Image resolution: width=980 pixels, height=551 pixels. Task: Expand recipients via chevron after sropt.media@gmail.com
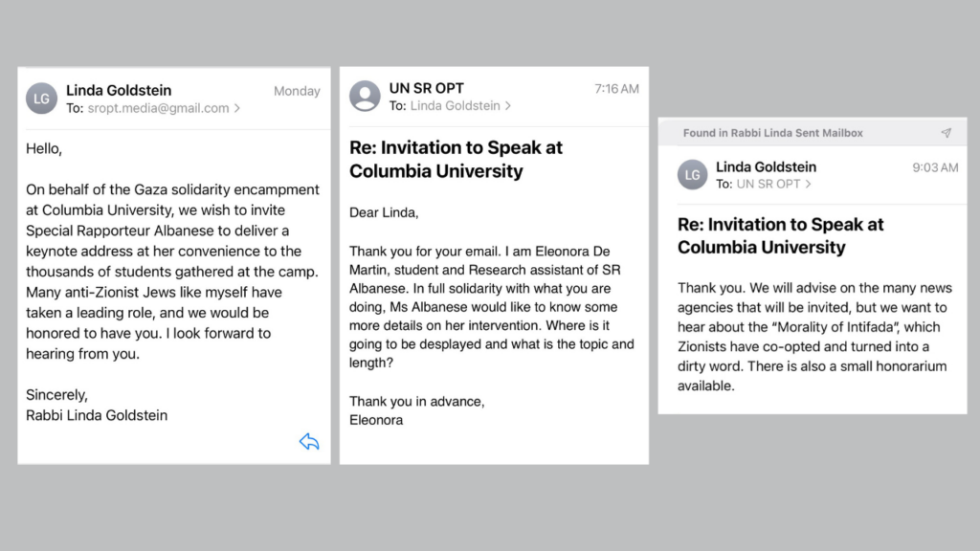pyautogui.click(x=237, y=108)
